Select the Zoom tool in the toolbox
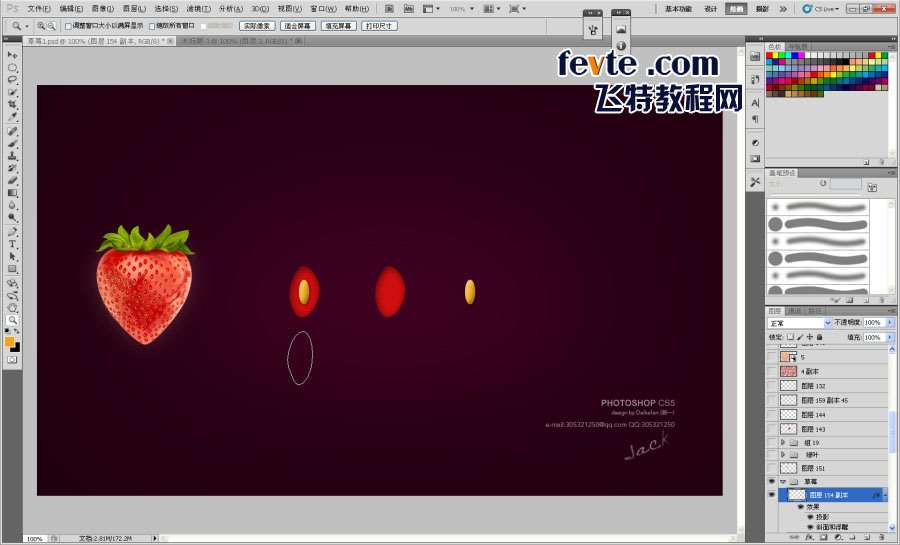 (x=12, y=320)
